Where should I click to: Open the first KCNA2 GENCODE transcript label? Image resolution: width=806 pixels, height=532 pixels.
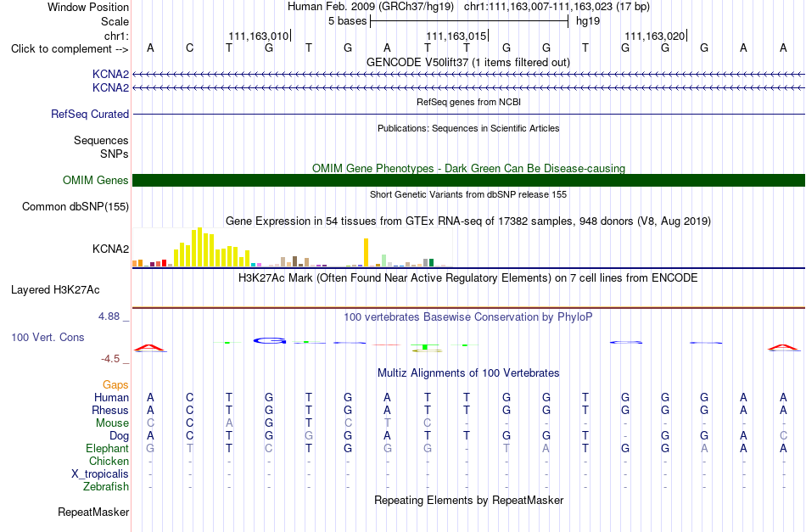tap(110, 74)
